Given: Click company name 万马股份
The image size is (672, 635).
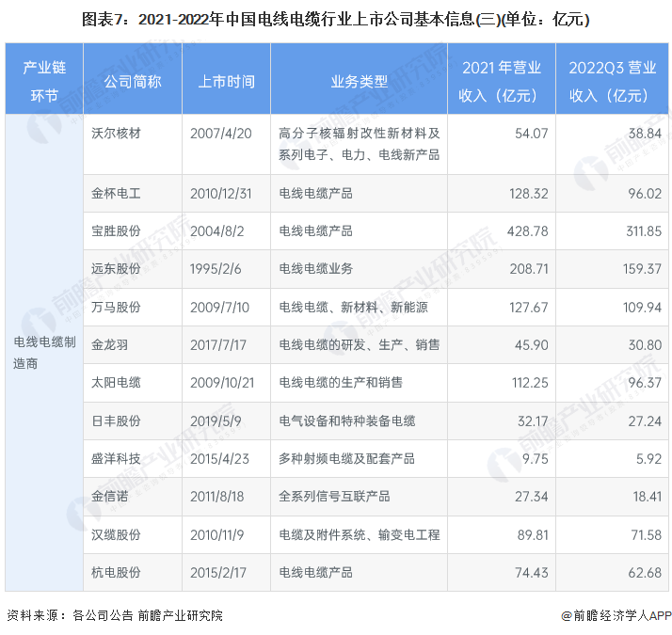Looking at the screenshot, I should pos(116,307).
